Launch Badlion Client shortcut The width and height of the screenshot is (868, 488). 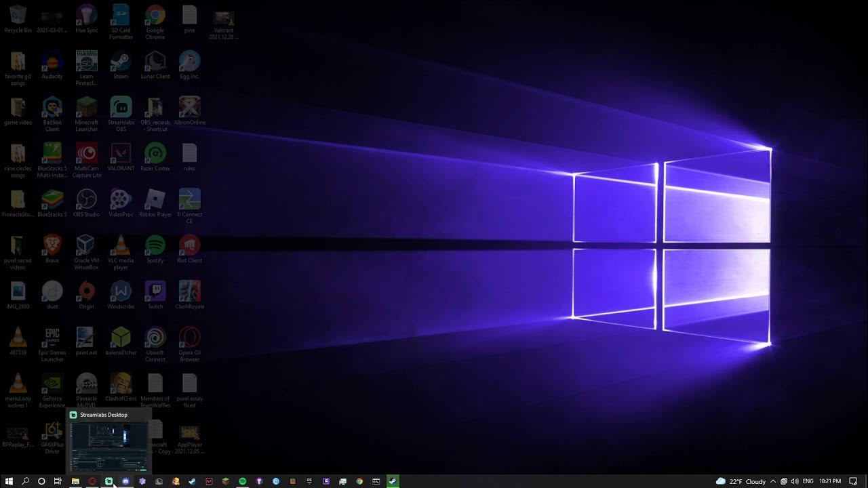tap(52, 115)
